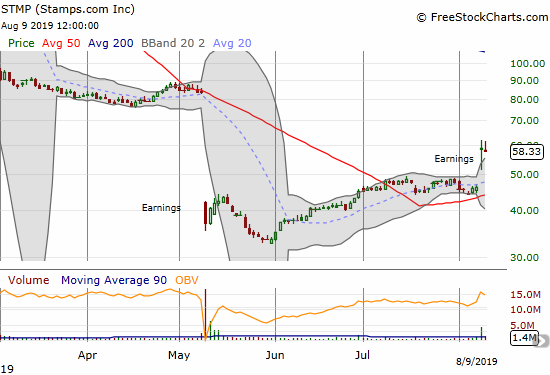Click the tall green earnings candle in August

[482, 155]
